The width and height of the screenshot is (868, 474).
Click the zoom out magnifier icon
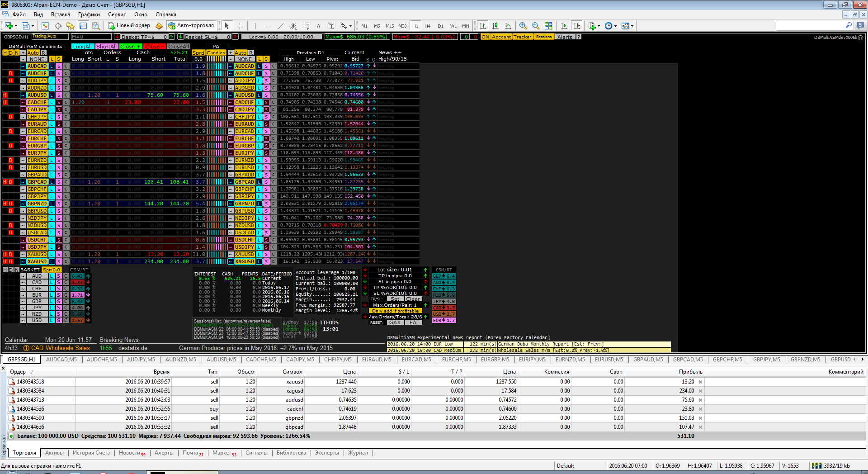tap(536, 26)
